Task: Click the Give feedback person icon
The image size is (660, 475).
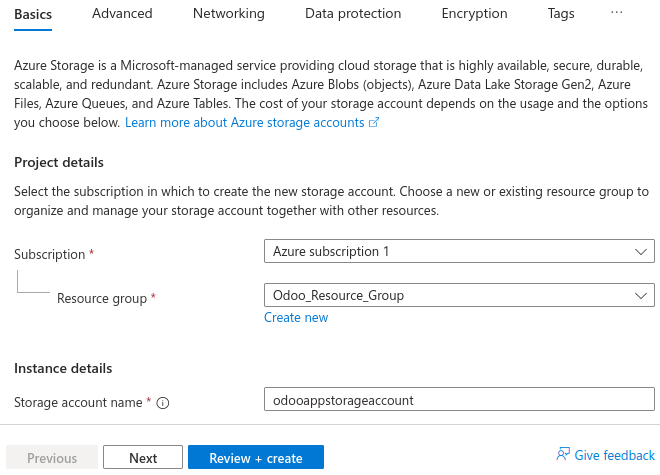Action: [563, 455]
